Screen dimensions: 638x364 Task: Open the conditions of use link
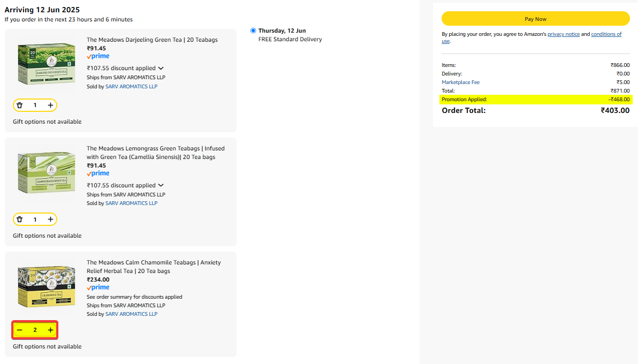(x=606, y=34)
